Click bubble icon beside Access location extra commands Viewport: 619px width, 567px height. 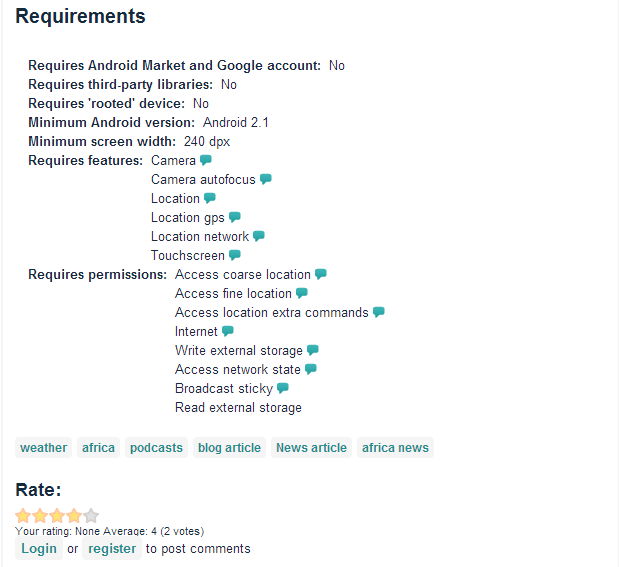tap(379, 312)
